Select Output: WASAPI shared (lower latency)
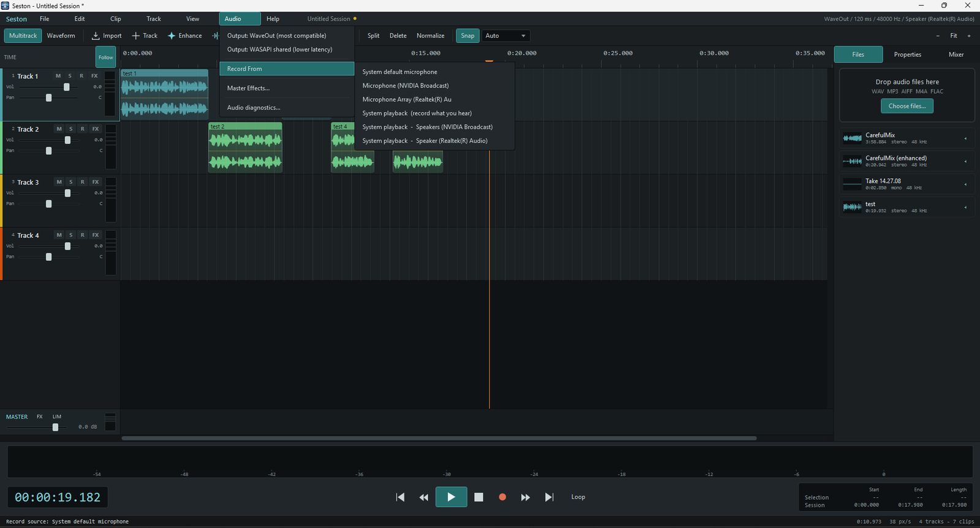Image resolution: width=980 pixels, height=528 pixels. pos(287,50)
